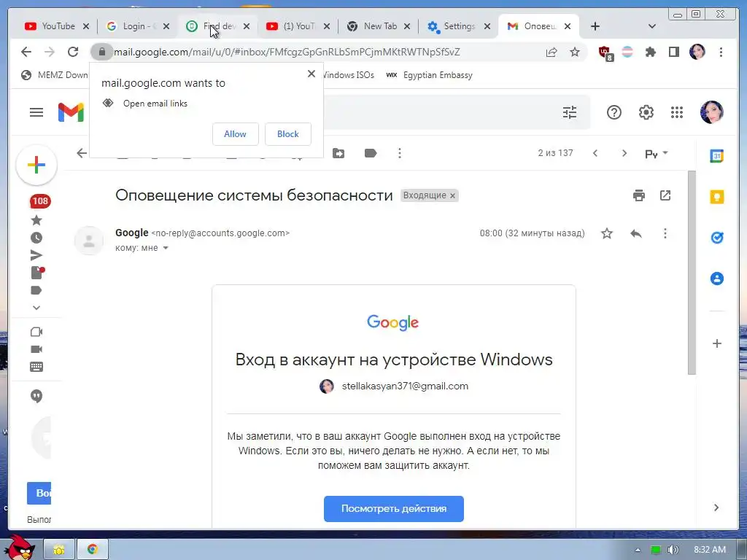Open Google Account avatar in Gmail
Screen dimensions: 747x560
pos(712,112)
